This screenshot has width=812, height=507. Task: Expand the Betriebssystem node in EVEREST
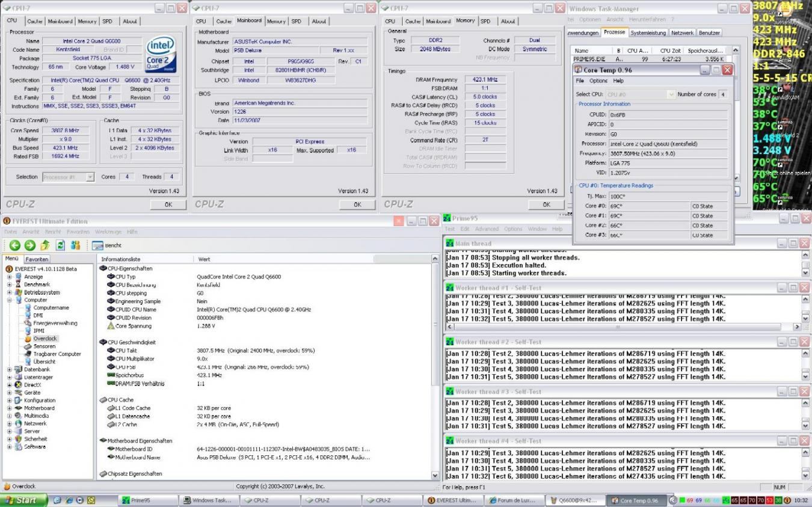[10, 292]
